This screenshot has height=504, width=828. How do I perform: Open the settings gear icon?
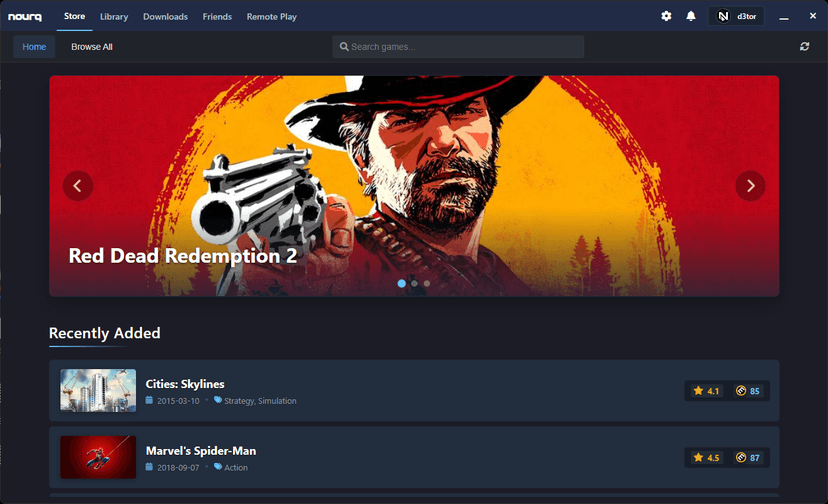coord(666,16)
